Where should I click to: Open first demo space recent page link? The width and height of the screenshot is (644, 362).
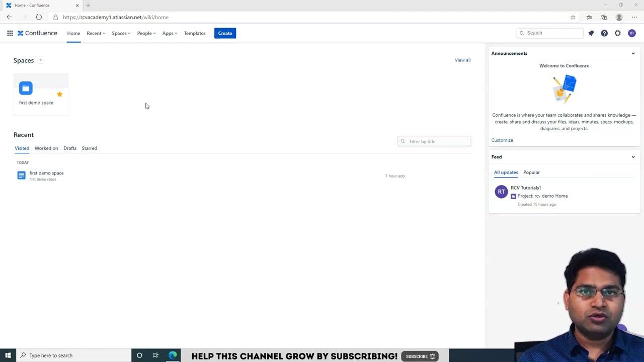click(46, 173)
